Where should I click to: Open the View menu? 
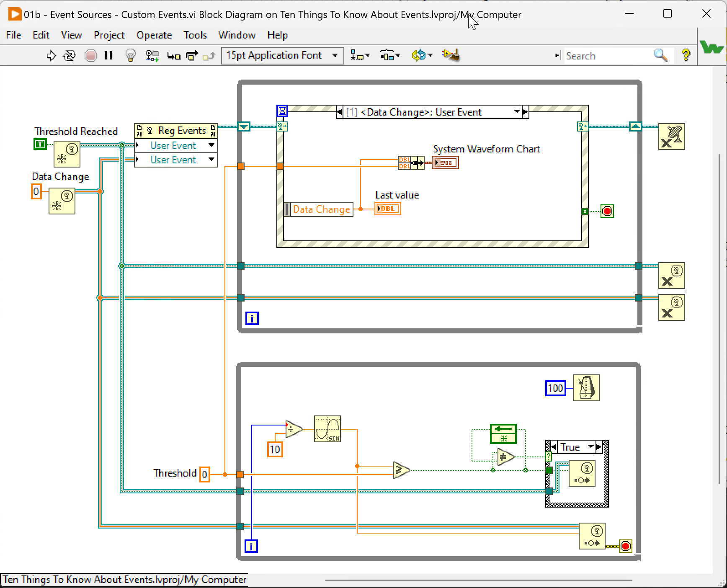[x=72, y=35]
